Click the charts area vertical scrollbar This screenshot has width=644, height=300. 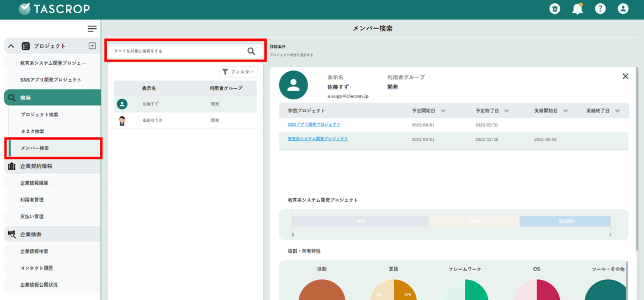627,281
